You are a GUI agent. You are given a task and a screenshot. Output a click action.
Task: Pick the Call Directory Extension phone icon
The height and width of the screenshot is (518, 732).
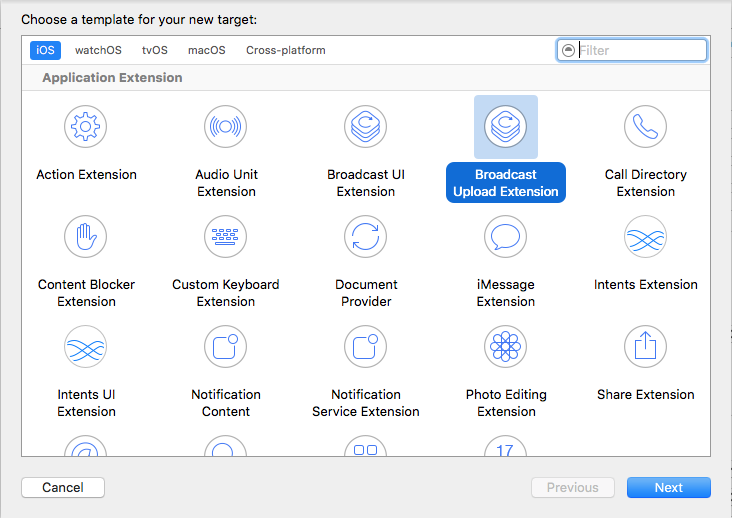pos(645,127)
